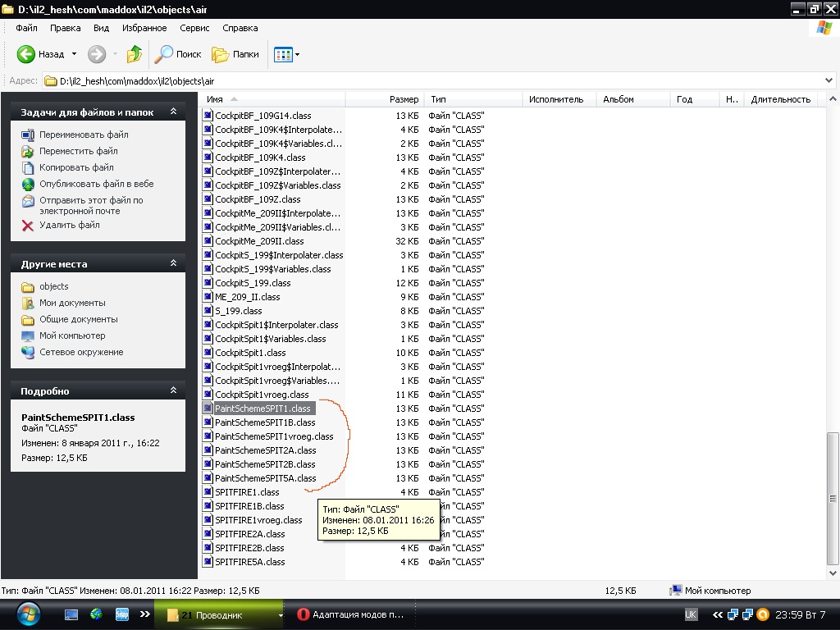Image resolution: width=840 pixels, height=630 pixels.
Task: Click the Мой компьютер icon in sidebar
Action: [28, 336]
